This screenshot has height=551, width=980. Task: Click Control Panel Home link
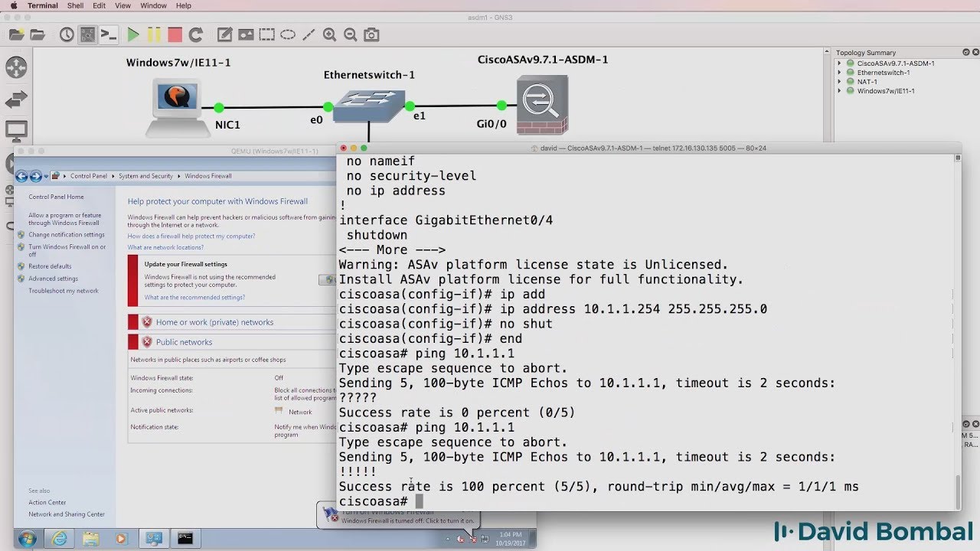tap(56, 197)
